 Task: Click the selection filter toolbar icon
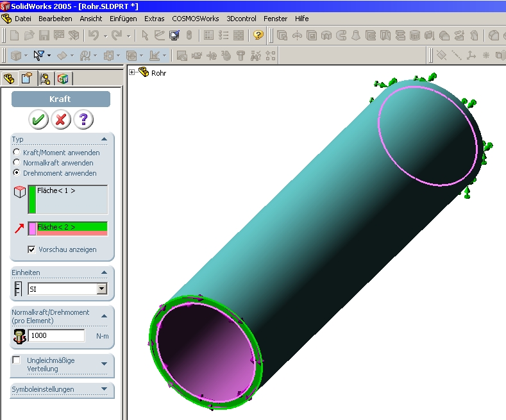click(x=38, y=56)
